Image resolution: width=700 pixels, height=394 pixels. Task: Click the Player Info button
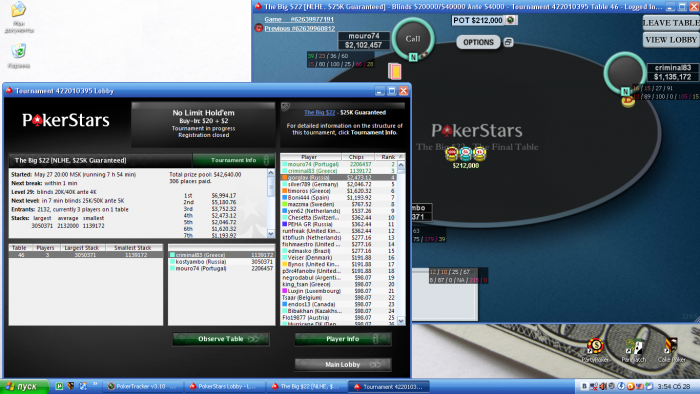tap(343, 339)
